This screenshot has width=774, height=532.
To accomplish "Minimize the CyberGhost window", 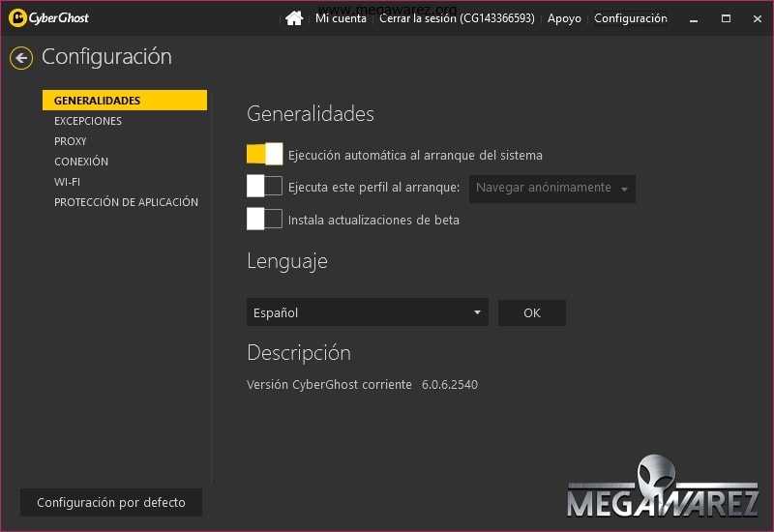I will click(694, 18).
